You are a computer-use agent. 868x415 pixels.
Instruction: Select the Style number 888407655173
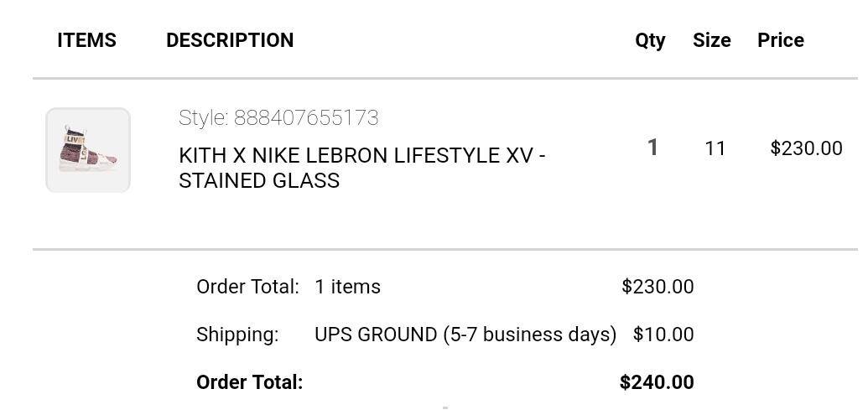[279, 118]
